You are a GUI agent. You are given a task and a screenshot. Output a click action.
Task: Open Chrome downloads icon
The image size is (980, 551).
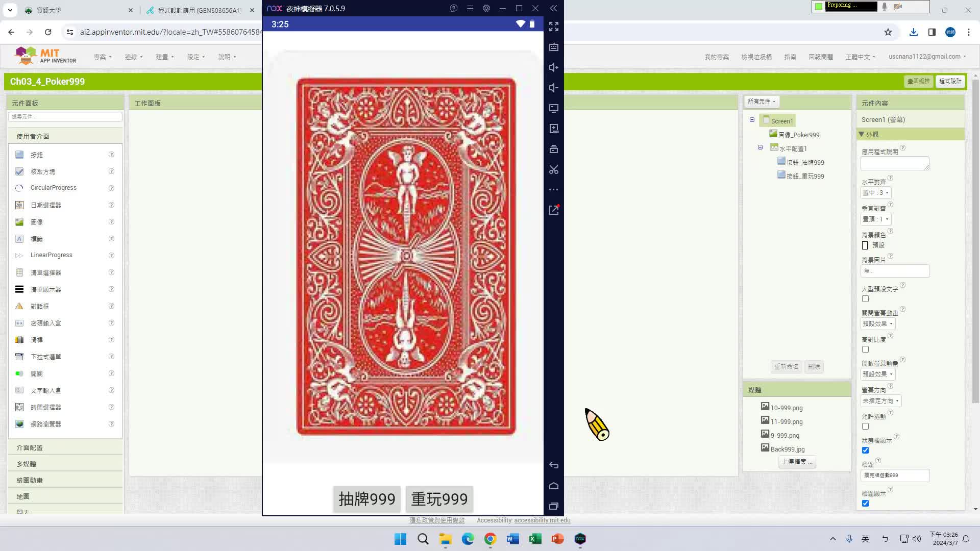914,32
